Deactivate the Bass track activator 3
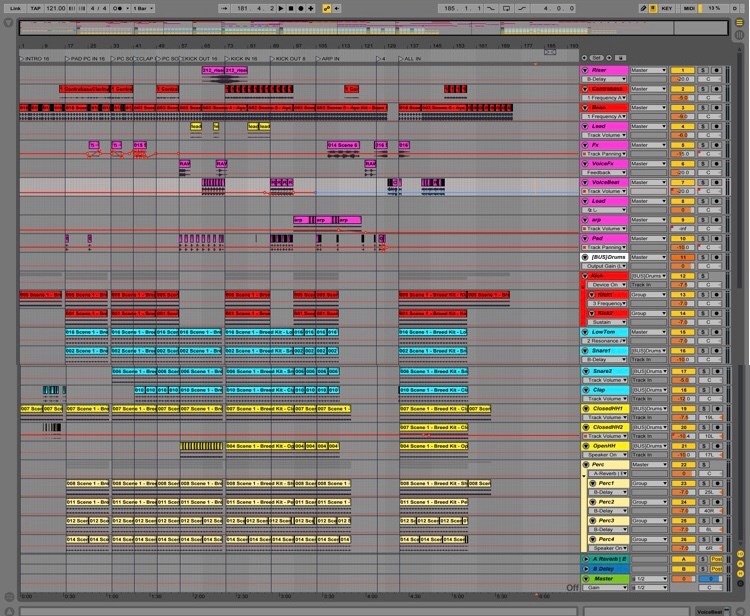The height and width of the screenshot is (616, 750). pyautogui.click(x=683, y=107)
